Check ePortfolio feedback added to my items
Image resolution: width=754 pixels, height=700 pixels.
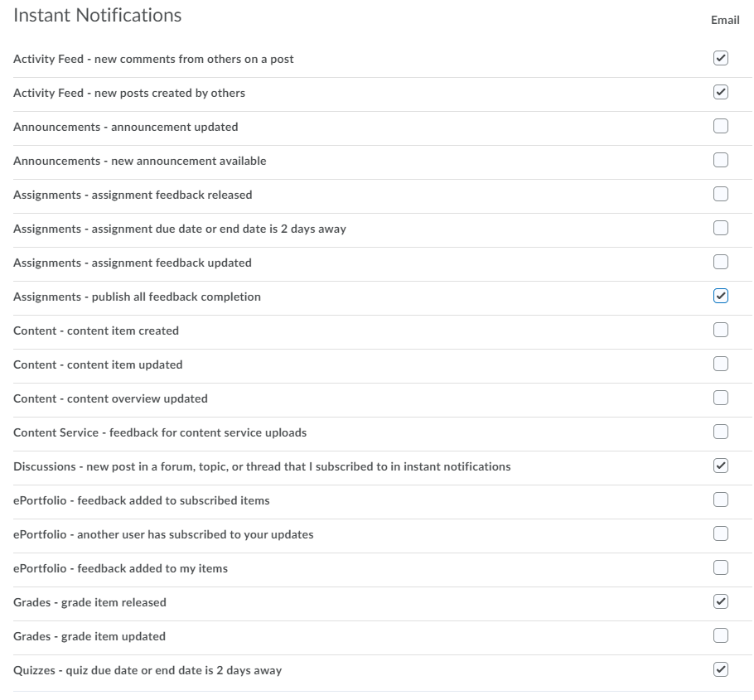pos(721,568)
